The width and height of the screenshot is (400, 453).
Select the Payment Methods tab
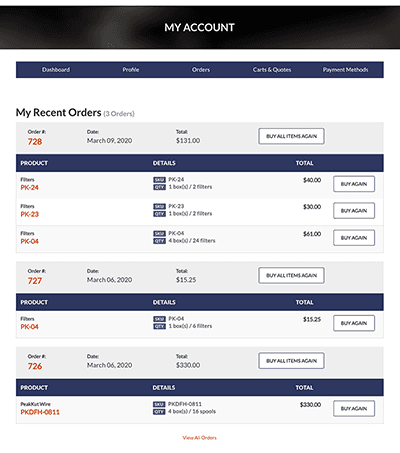tap(345, 70)
